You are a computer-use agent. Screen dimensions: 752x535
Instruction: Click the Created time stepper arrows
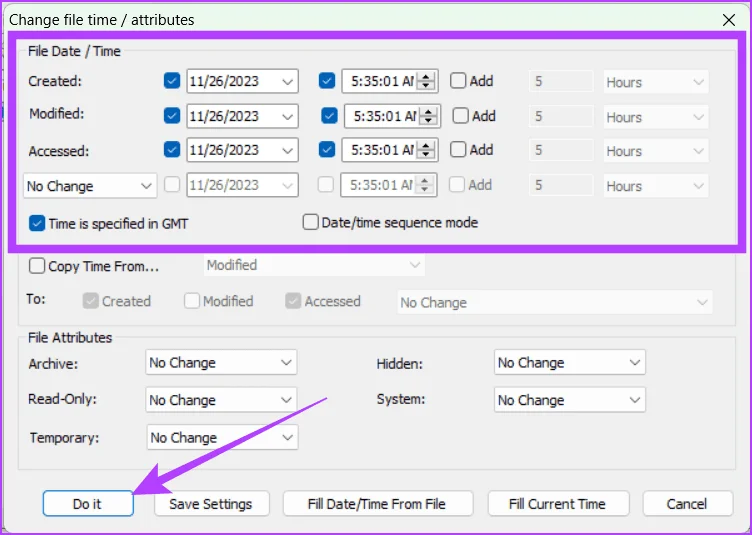(x=425, y=81)
